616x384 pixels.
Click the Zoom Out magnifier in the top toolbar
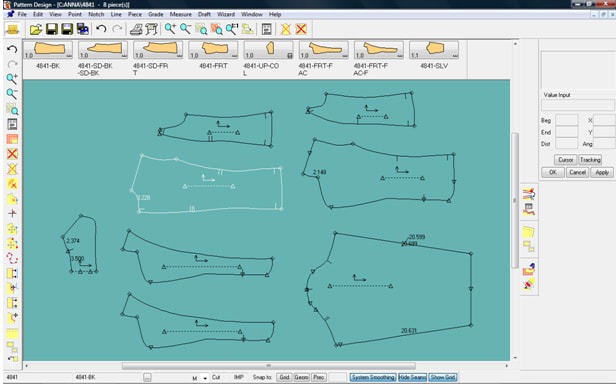coord(185,29)
